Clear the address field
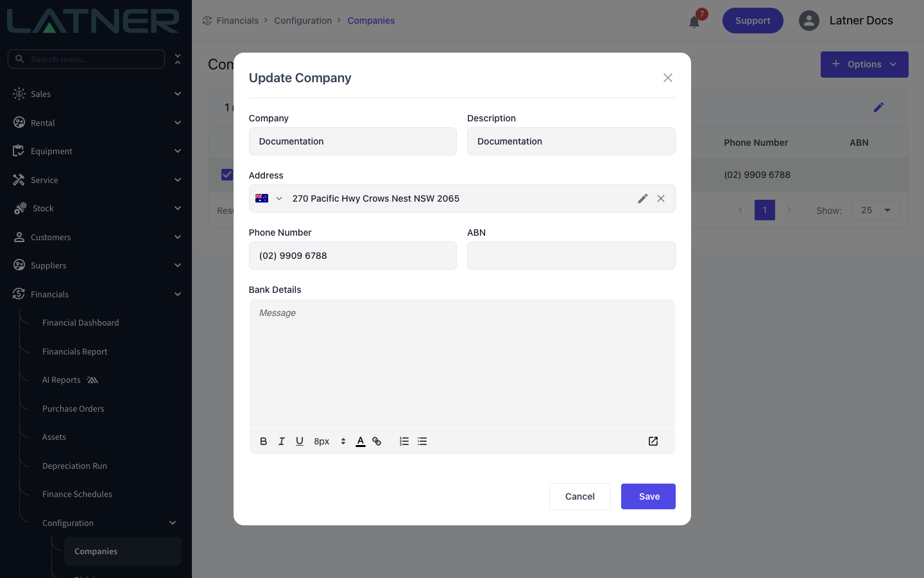 click(661, 198)
